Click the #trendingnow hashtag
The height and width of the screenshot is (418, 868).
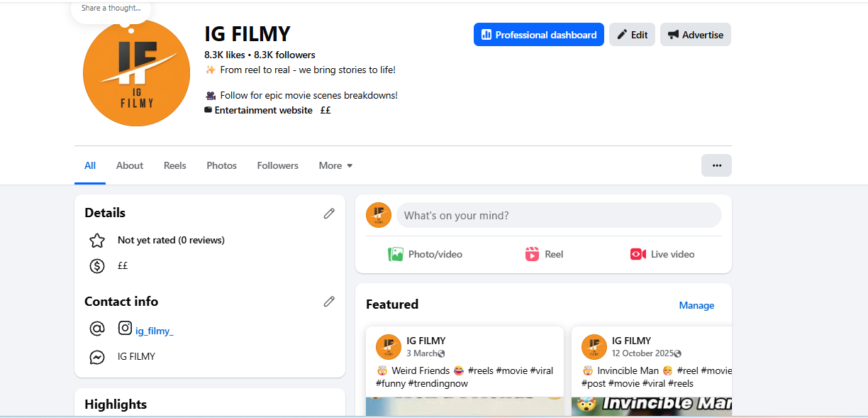point(438,384)
